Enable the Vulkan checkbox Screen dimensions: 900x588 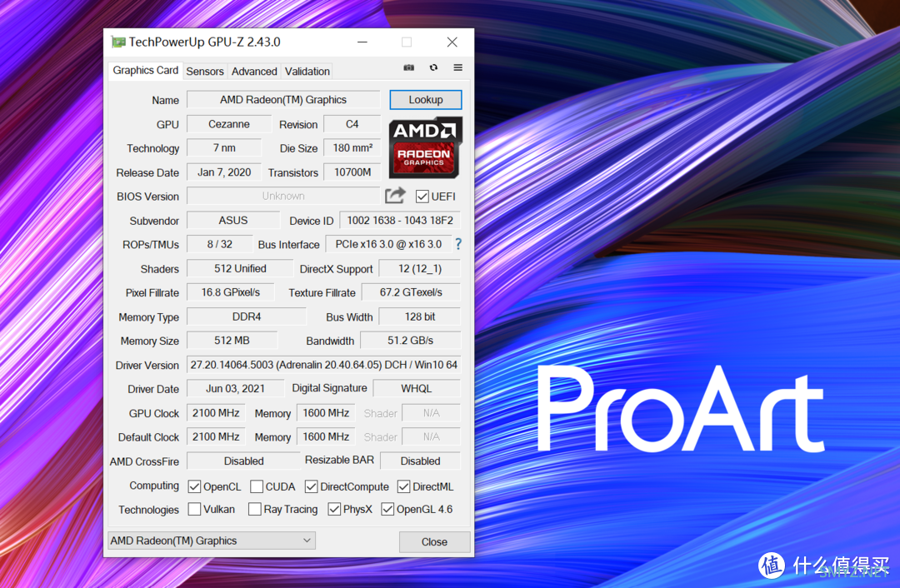pos(194,509)
